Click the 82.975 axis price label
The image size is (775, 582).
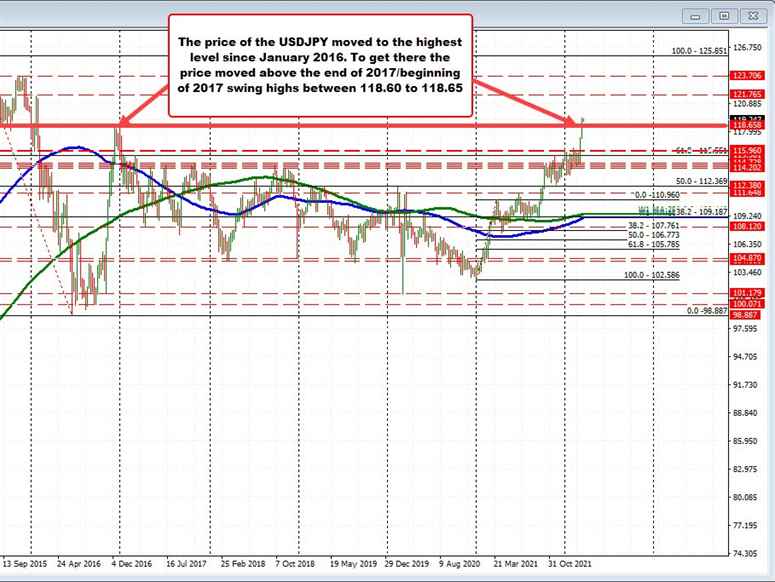tap(747, 469)
